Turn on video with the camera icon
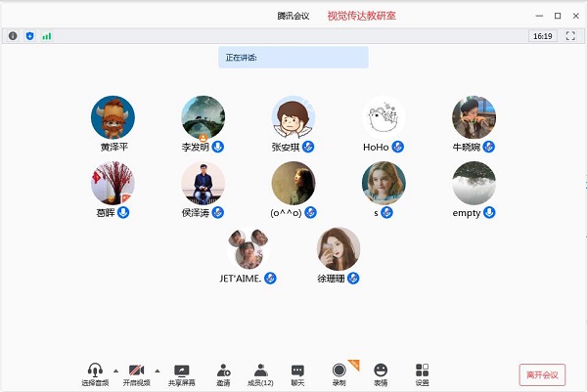The width and height of the screenshot is (587, 392). (x=137, y=370)
